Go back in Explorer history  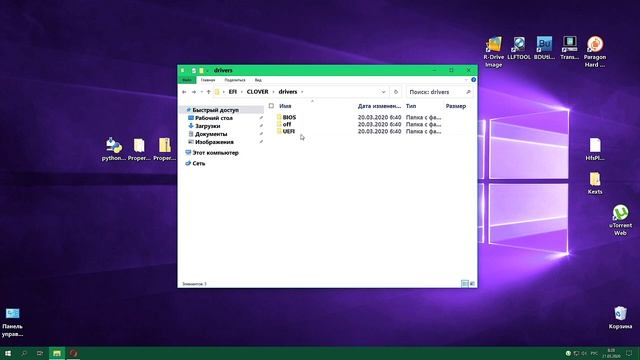point(184,92)
